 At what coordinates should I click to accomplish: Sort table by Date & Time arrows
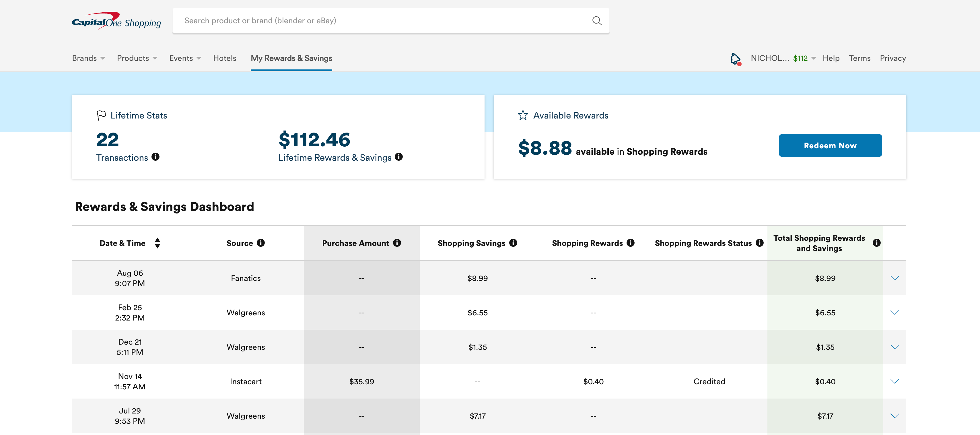(157, 243)
